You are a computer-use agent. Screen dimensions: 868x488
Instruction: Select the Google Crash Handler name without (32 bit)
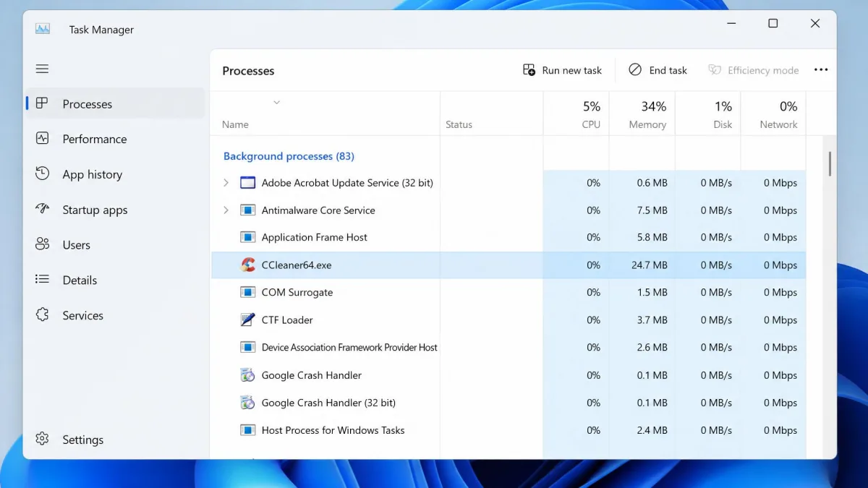tap(312, 375)
